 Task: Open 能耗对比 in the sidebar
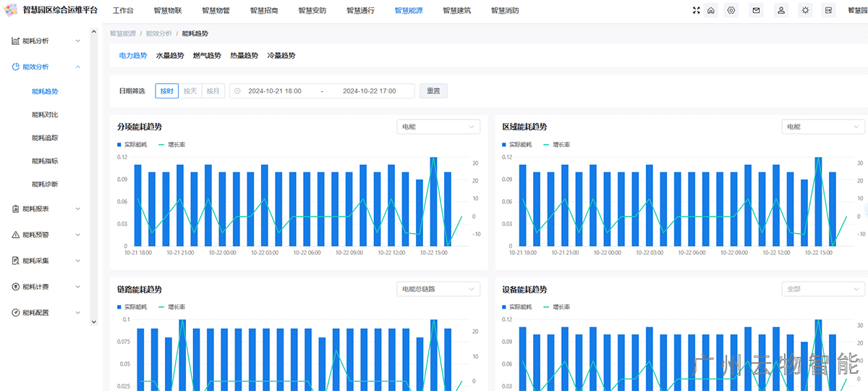[45, 114]
